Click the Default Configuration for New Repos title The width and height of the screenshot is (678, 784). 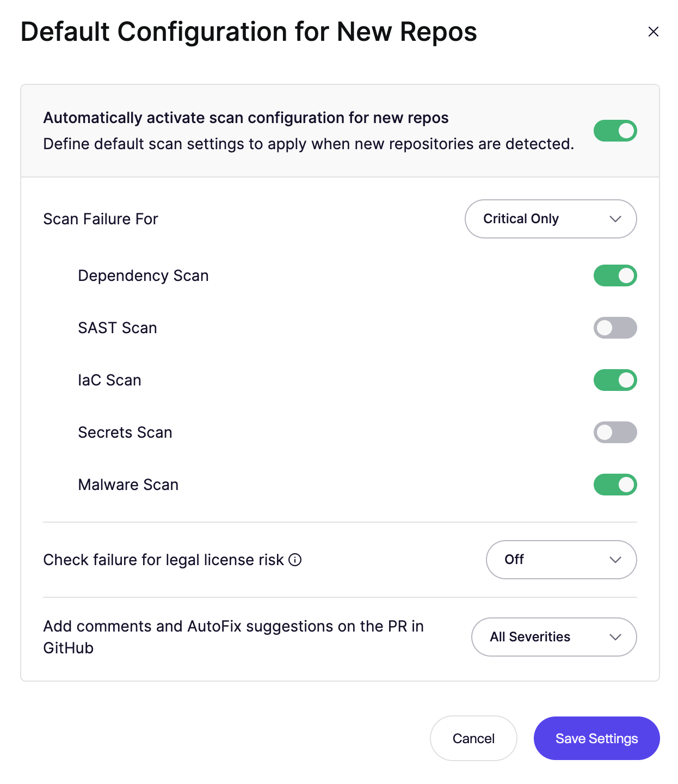coord(249,32)
